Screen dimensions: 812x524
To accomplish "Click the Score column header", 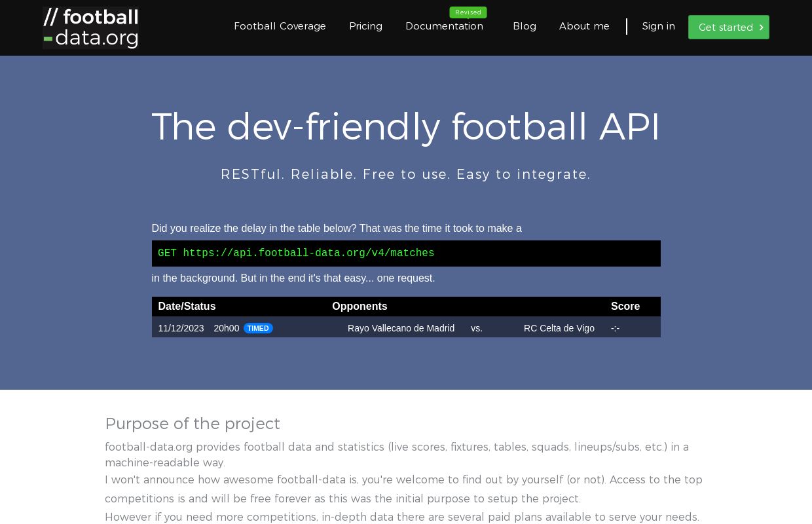I will click(625, 307).
